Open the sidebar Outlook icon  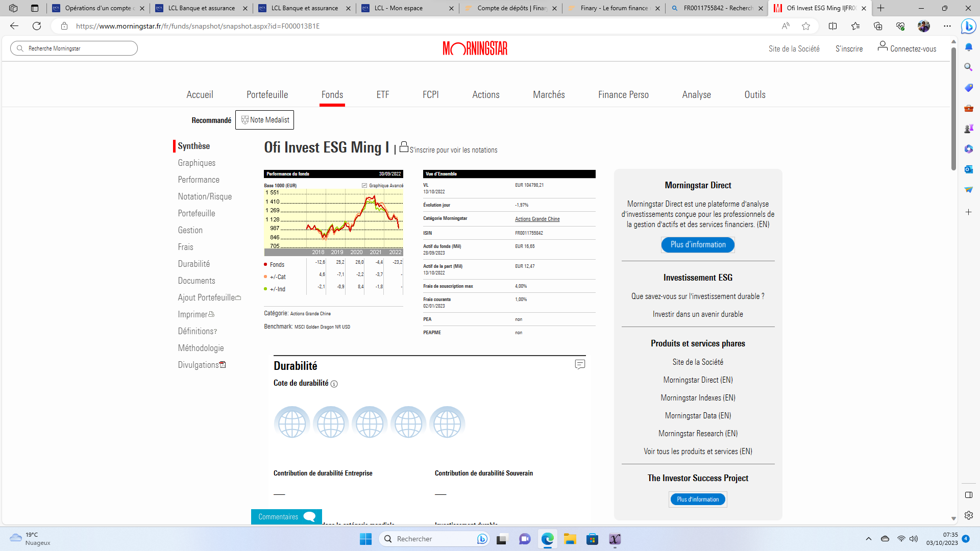(x=969, y=169)
